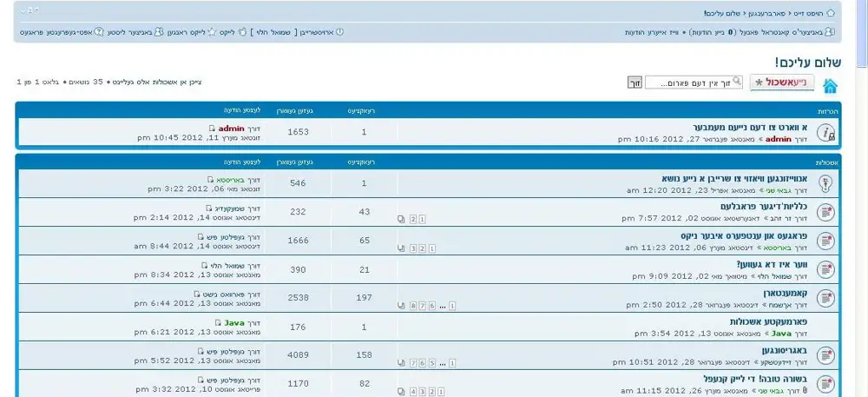Open topic בשורה טובה! די לייק קנעפל
Viewport: 868px width, 397px height.
click(x=755, y=379)
